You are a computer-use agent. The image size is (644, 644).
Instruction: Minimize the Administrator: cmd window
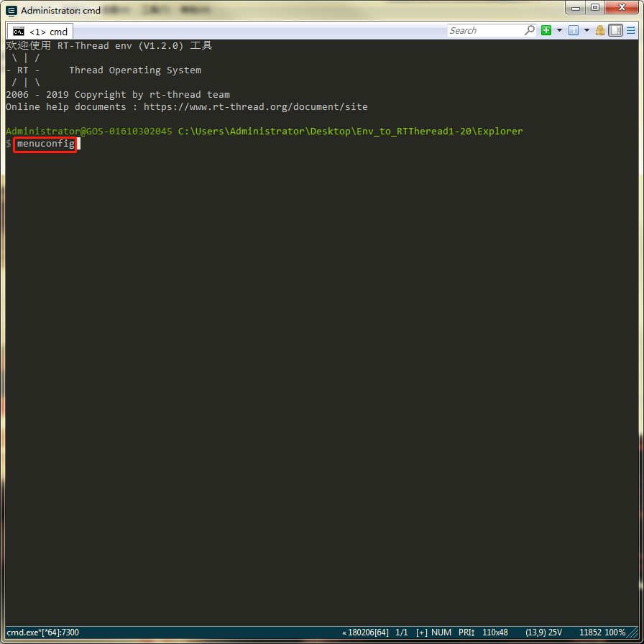coord(576,8)
